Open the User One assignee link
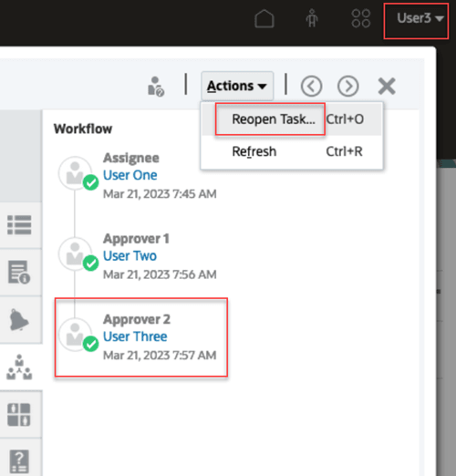Viewport: 456px width, 476px height. (x=130, y=175)
